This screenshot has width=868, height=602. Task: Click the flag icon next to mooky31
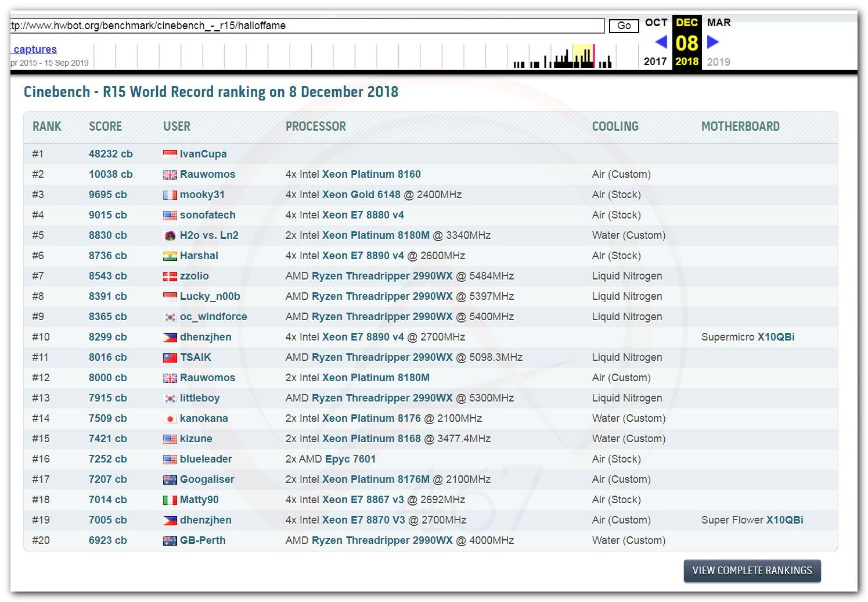(x=170, y=195)
